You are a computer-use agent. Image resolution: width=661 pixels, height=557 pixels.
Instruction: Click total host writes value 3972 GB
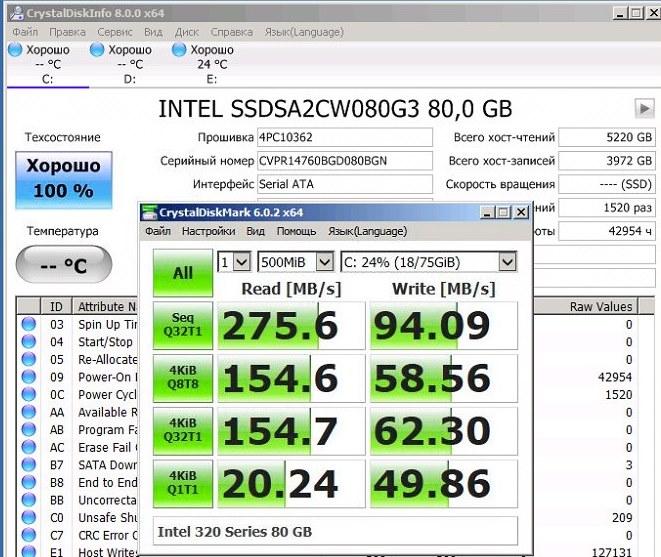tap(607, 161)
